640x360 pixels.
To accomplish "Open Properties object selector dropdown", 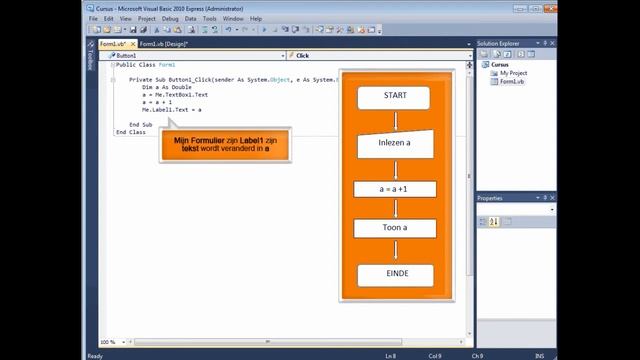I will tap(552, 210).
